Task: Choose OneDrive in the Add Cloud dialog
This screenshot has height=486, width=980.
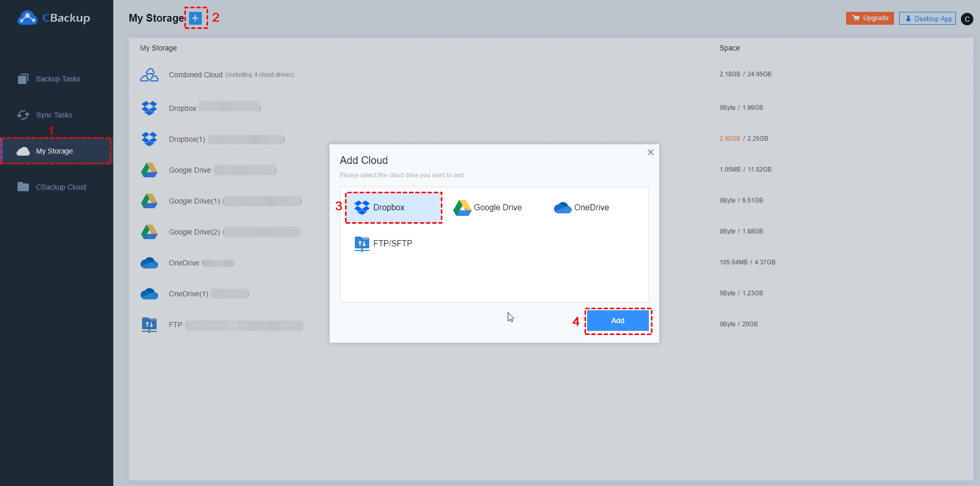Action: (x=581, y=207)
